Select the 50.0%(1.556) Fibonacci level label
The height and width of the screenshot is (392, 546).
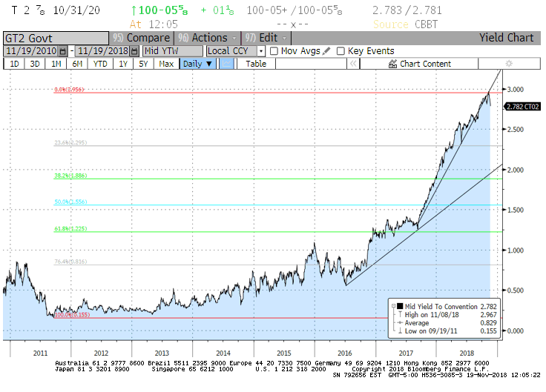coord(70,202)
